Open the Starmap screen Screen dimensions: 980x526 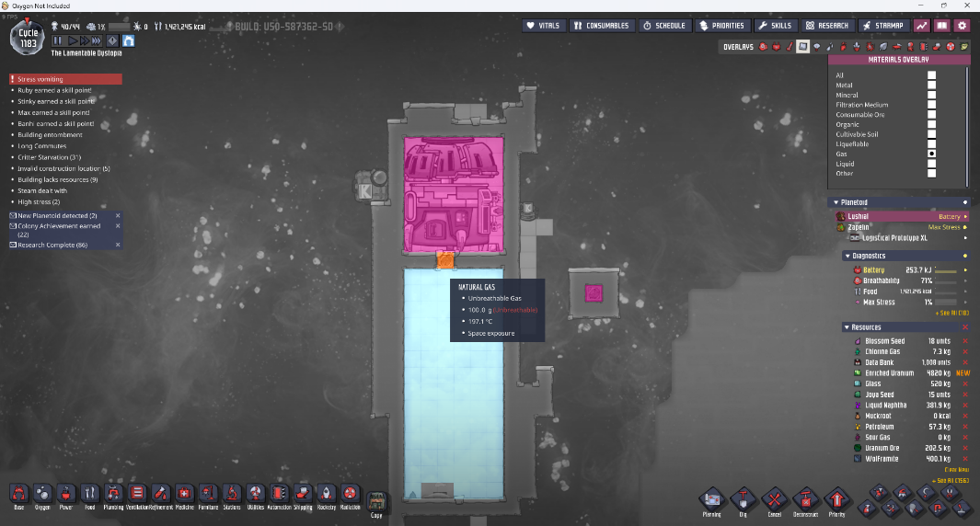click(x=883, y=26)
